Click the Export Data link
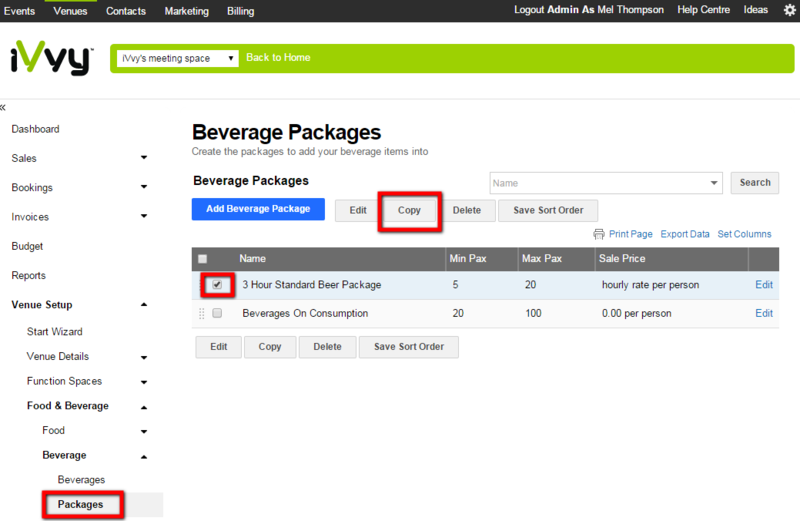Viewport: 800px width, 521px height. coord(685,234)
